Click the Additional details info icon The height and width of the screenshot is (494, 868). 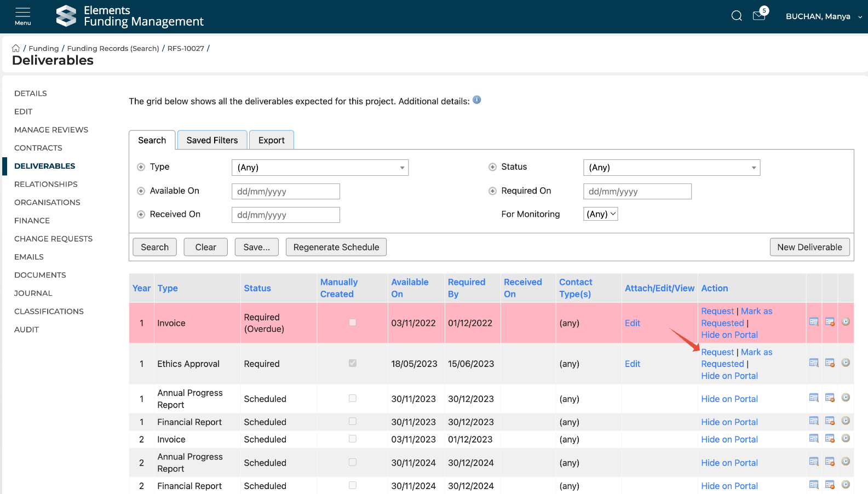click(476, 100)
